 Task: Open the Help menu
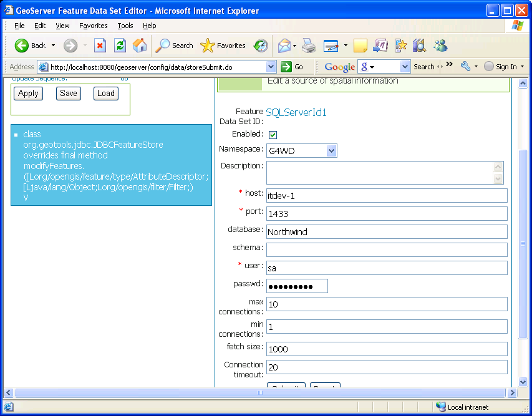pos(149,26)
